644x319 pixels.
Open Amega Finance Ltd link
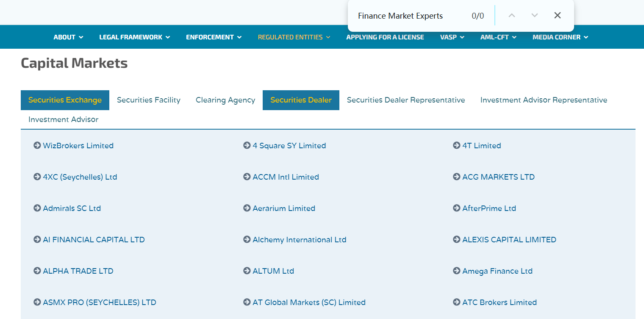click(x=497, y=271)
